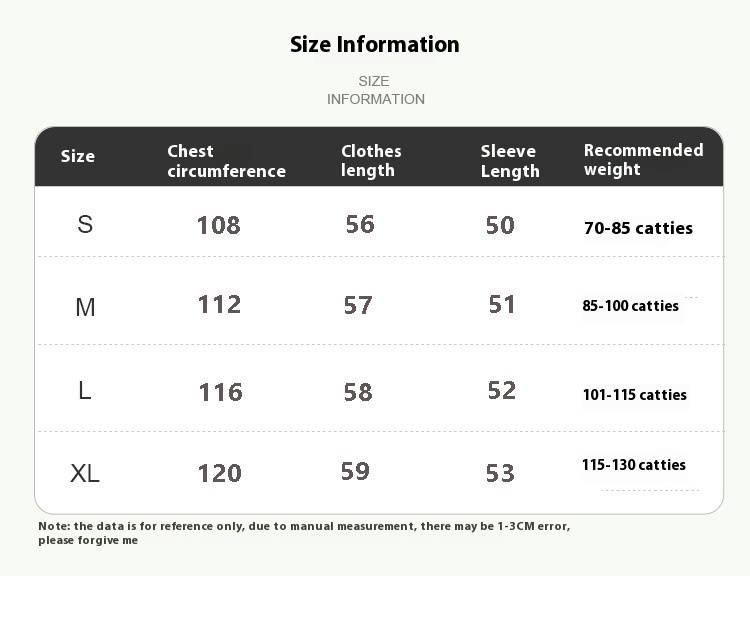Click the 85-100 catties weight cell
This screenshot has height=636, width=750.
click(x=630, y=306)
